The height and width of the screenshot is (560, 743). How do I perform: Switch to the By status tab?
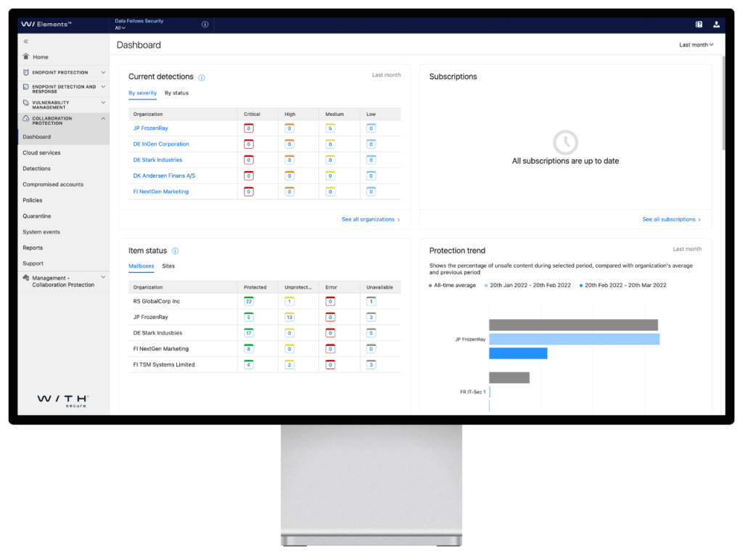point(176,93)
